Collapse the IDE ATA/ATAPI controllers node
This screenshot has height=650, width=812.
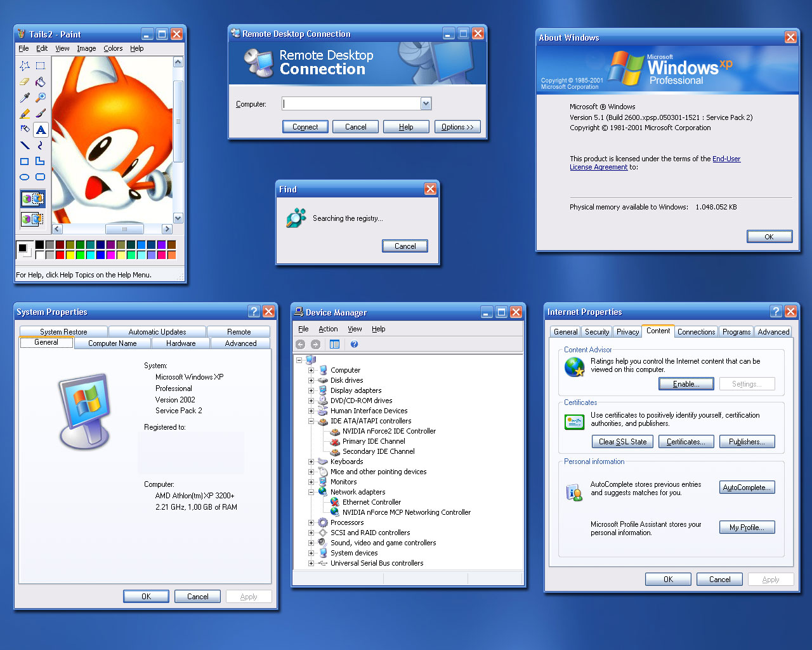(x=311, y=421)
